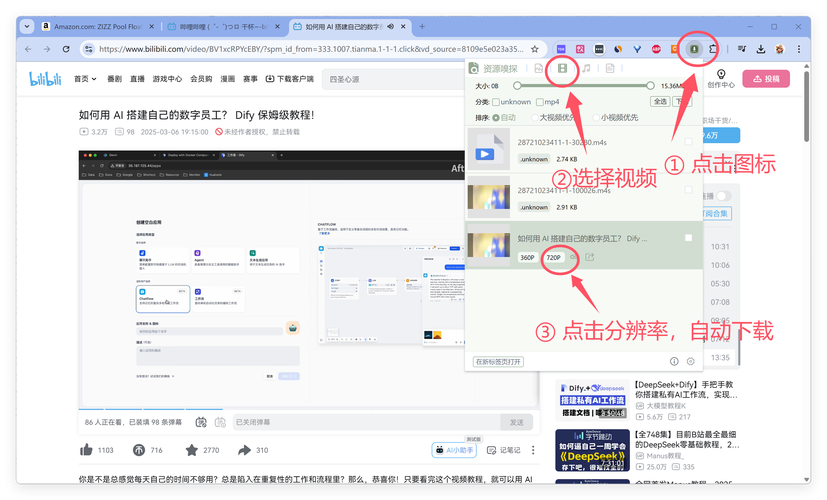Click the 全选 select-all button
Viewport: 827px width, 500px height.
point(660,102)
